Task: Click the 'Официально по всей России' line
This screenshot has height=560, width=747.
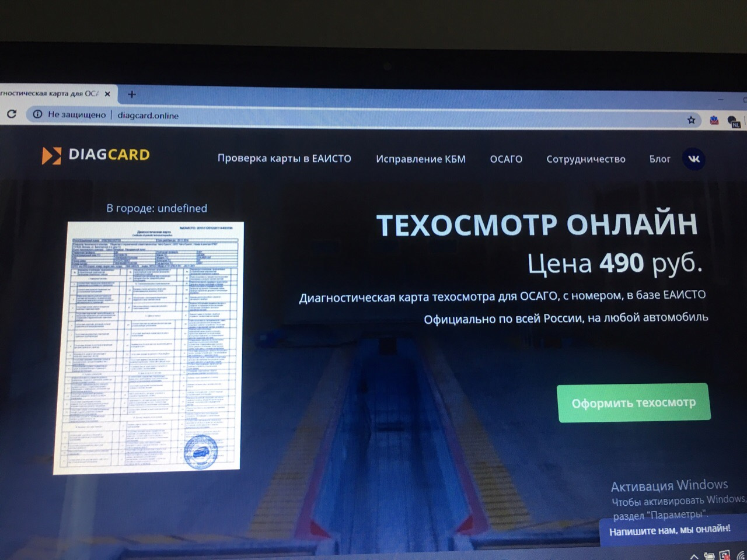Action: click(x=566, y=318)
